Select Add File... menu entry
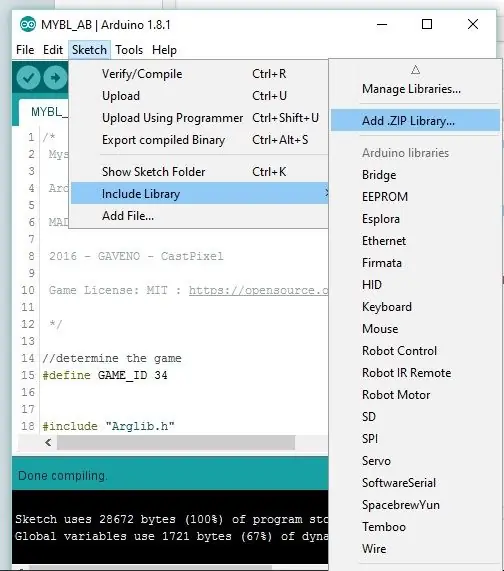The height and width of the screenshot is (571, 504). 199,216
